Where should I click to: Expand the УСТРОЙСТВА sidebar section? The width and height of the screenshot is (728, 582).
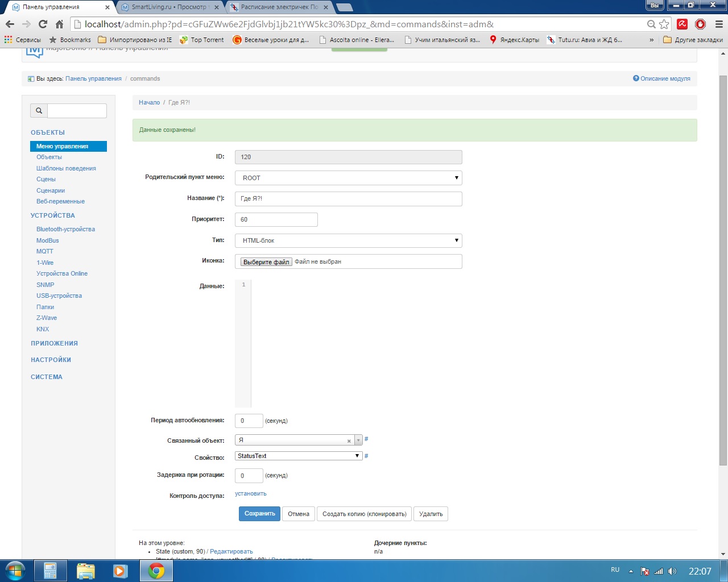(53, 215)
